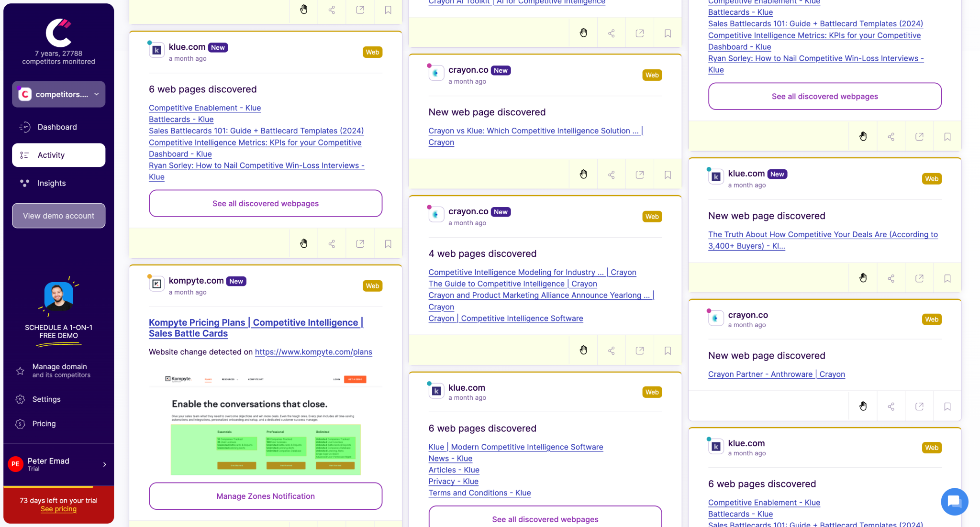
Task: Open the Kompyte pricing page screenshot thumbnail
Action: (266, 426)
